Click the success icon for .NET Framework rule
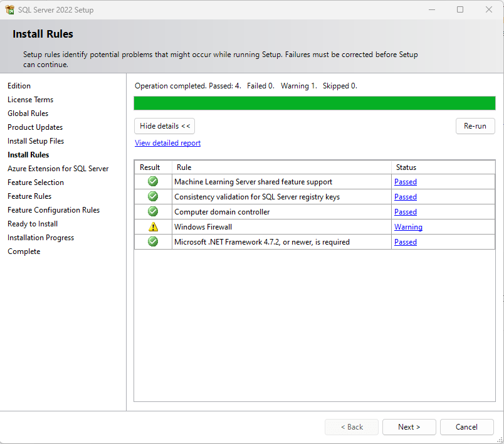This screenshot has width=504, height=444. (x=152, y=241)
